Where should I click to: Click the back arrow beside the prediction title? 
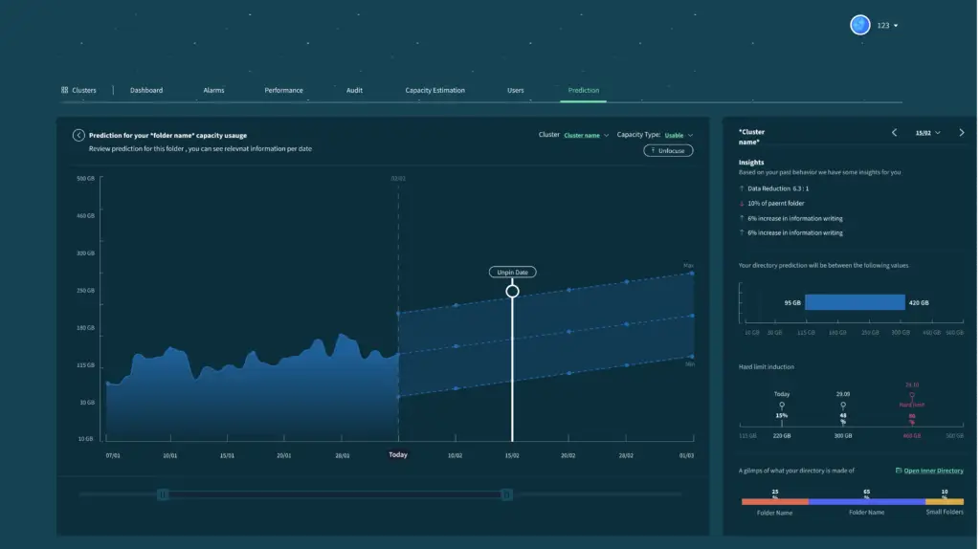[x=78, y=136]
